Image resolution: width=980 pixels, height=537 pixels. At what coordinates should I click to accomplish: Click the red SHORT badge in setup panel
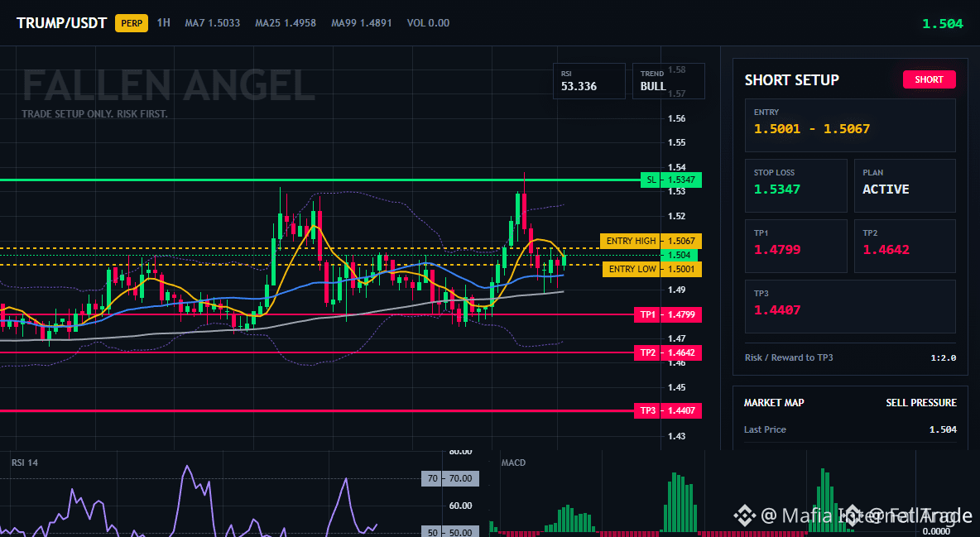[929, 79]
